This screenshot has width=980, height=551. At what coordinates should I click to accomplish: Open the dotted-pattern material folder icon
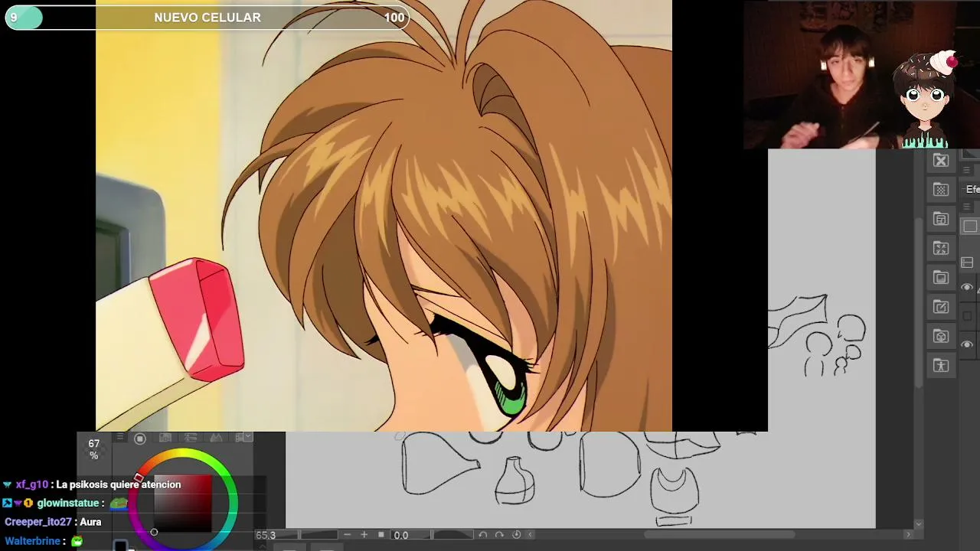[x=941, y=190]
